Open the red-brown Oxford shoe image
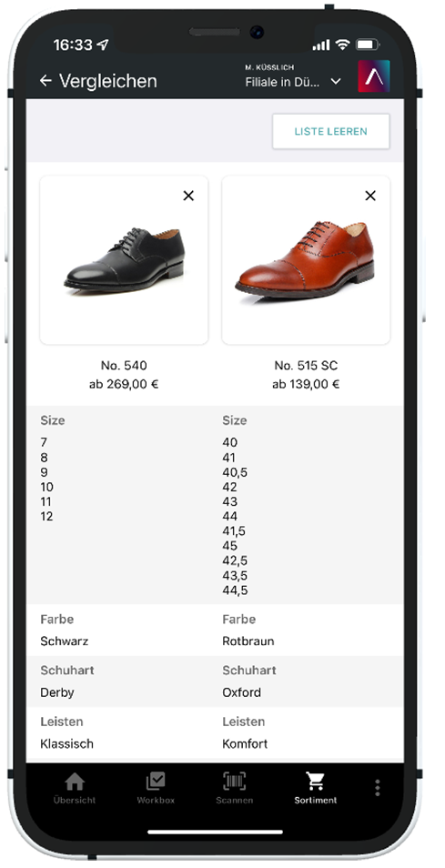 [x=306, y=260]
